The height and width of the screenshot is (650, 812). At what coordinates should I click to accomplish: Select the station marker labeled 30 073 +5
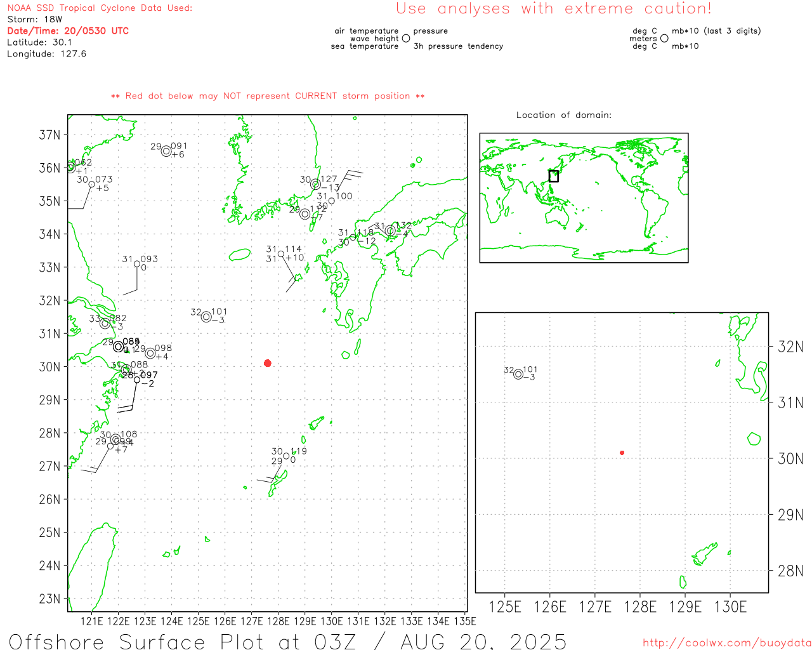(92, 185)
